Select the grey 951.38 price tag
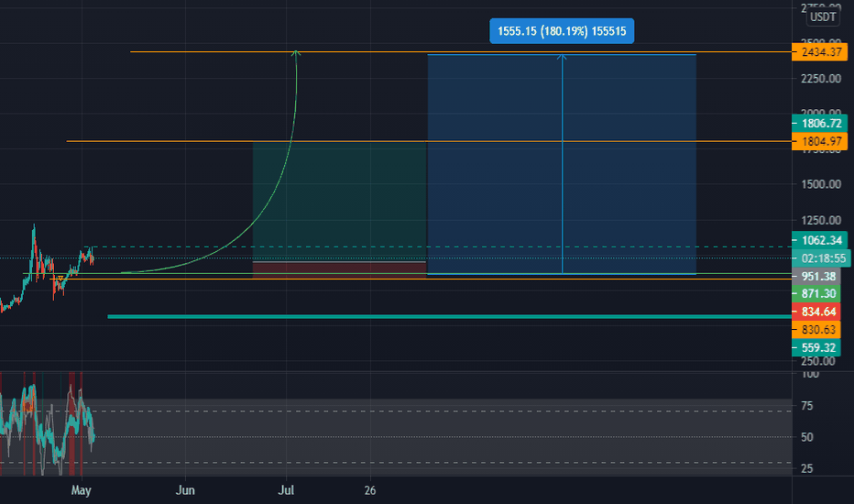Screen dimensions: 854x504 pyautogui.click(x=816, y=276)
